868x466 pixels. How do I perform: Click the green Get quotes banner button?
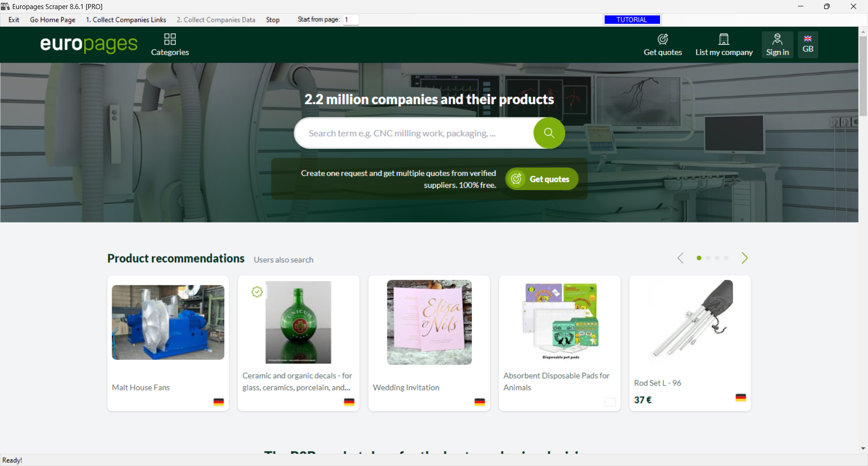click(x=542, y=179)
